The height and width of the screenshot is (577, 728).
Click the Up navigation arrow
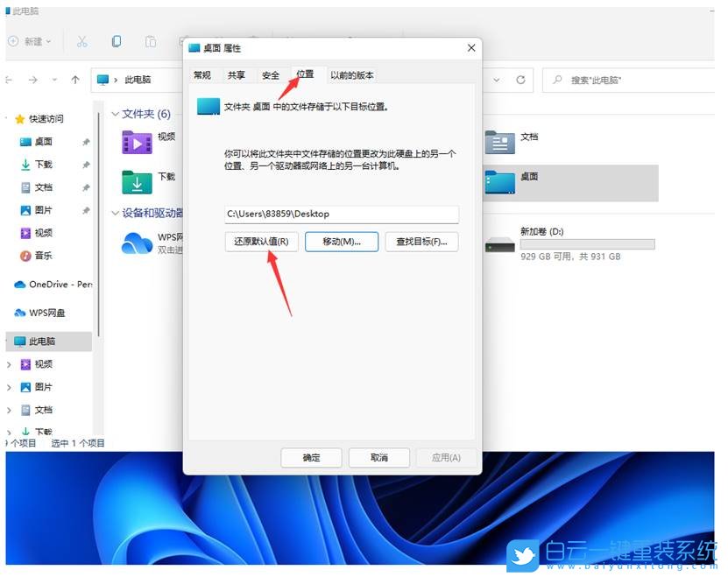click(75, 80)
